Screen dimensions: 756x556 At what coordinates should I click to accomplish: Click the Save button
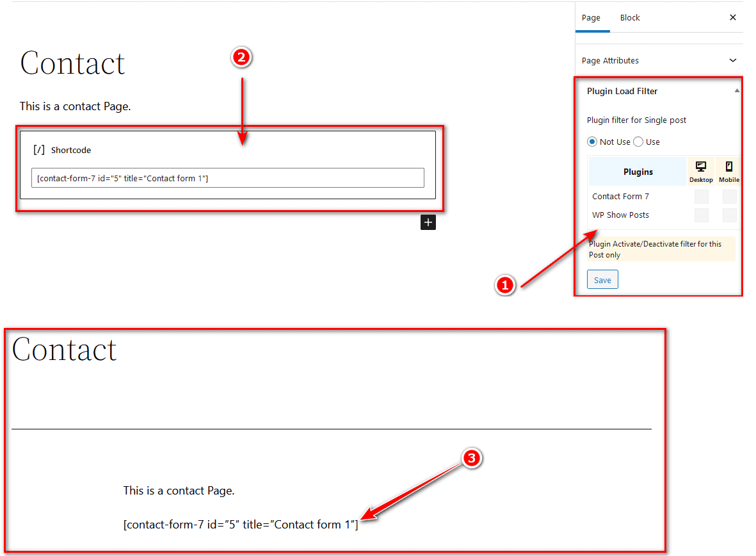602,280
